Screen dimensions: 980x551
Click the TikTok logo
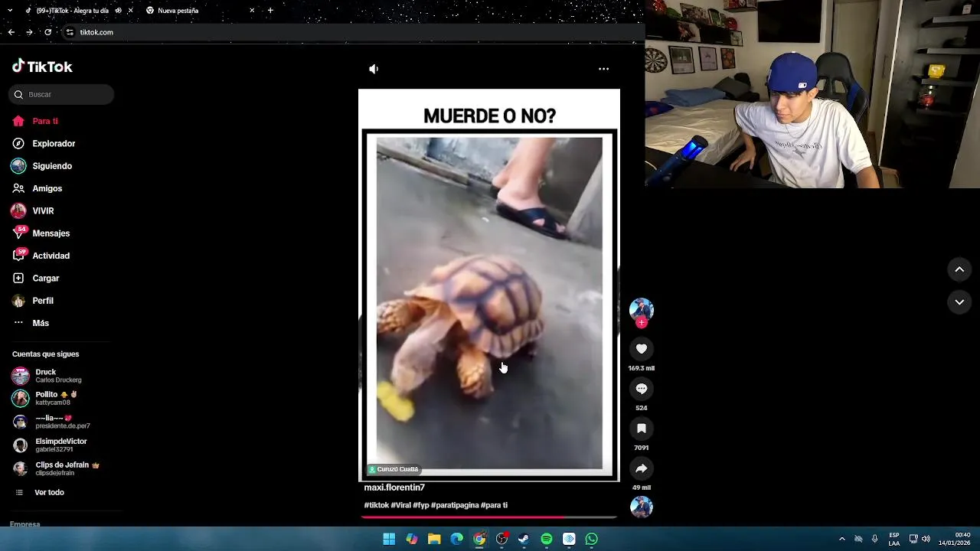pyautogui.click(x=42, y=67)
